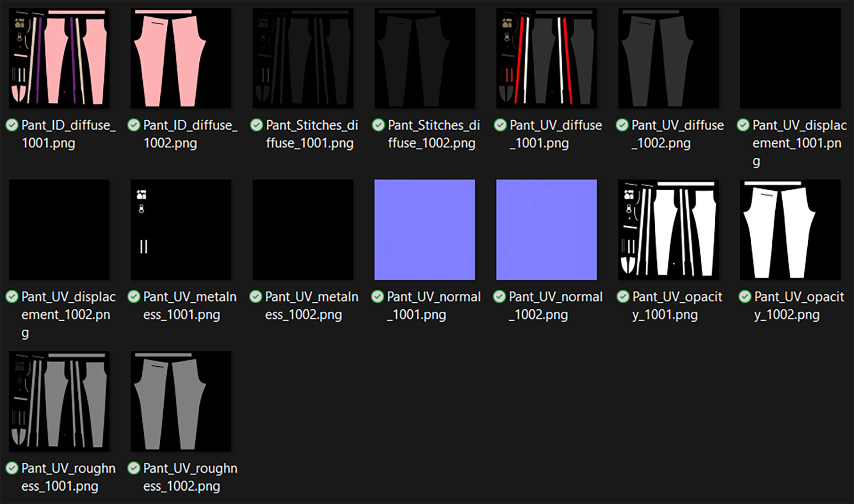Choose the Pant_UV_diffuse_1002.png thumbnail

(669, 58)
